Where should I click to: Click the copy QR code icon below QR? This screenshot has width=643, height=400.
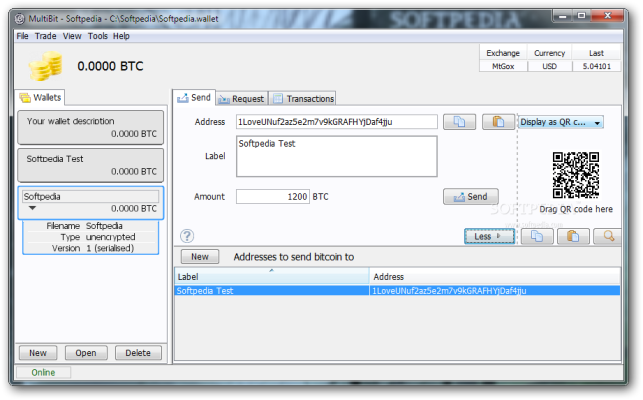pos(537,236)
